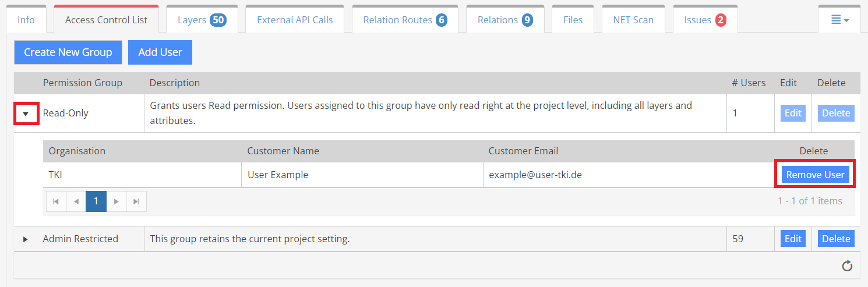Screen dimensions: 868x287
Task: Go to first page of user list
Action: (56, 201)
